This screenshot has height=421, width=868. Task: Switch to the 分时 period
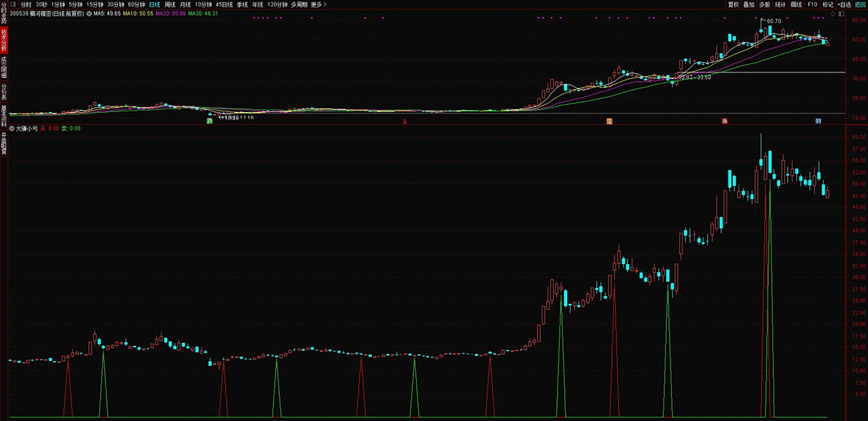[26, 4]
